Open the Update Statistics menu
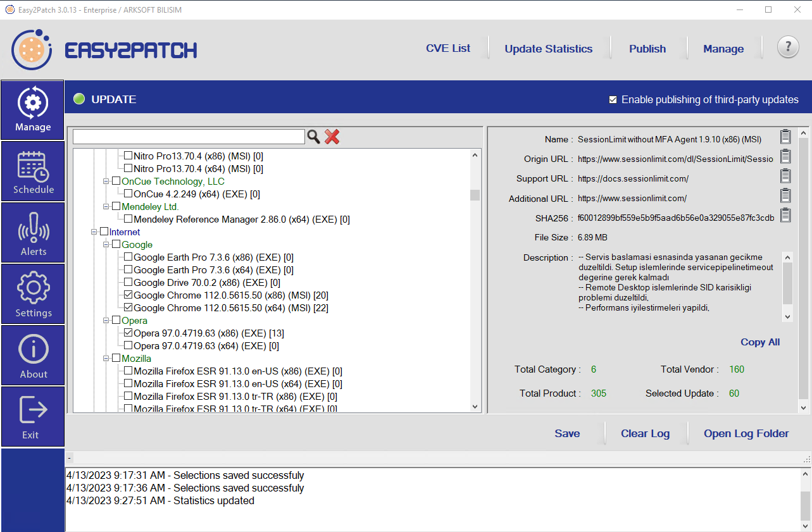 click(548, 49)
